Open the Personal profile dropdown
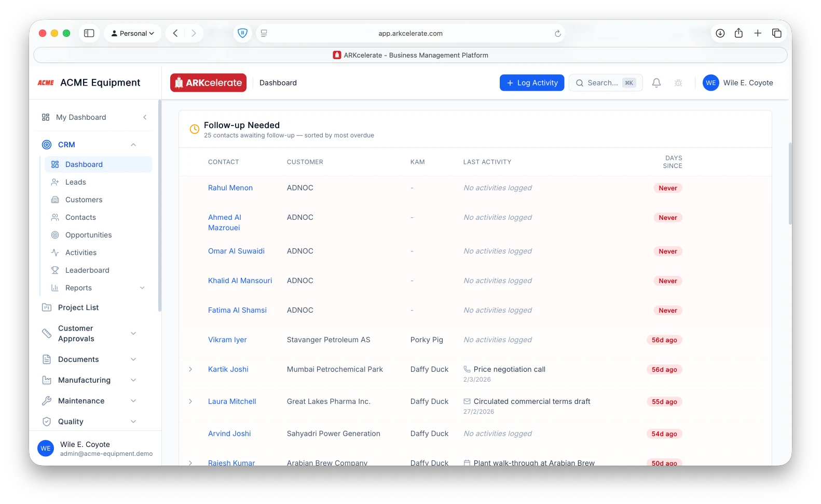Viewport: 821px width, 504px height. click(x=133, y=33)
